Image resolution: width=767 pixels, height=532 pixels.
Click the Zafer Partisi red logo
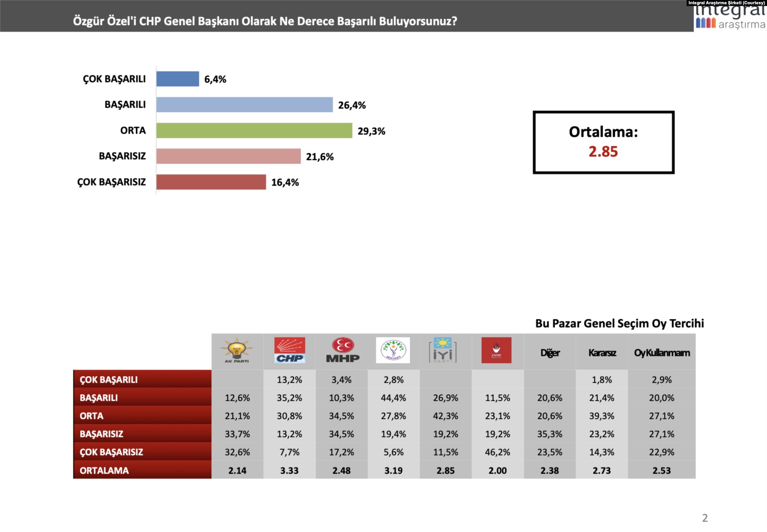tap(496, 350)
